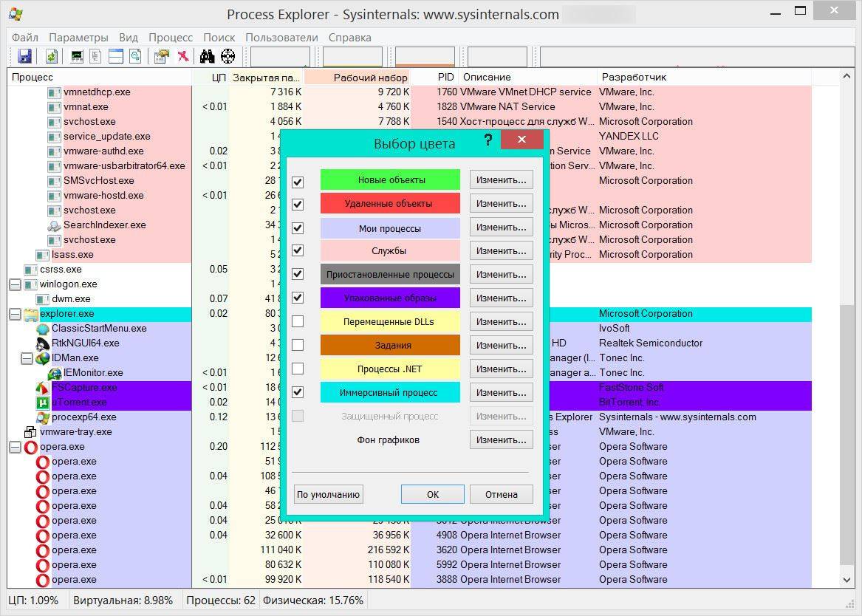Collapse the IDMan.exe tree node
The width and height of the screenshot is (862, 616).
tap(27, 358)
